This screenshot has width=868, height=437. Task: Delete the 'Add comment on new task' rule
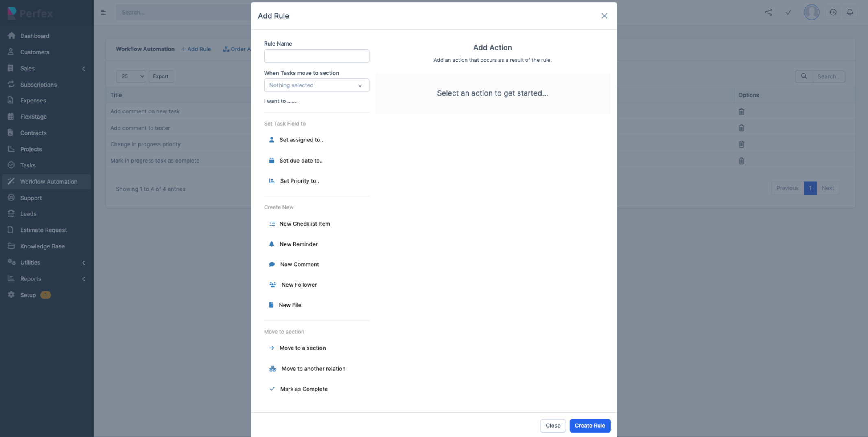pyautogui.click(x=741, y=112)
